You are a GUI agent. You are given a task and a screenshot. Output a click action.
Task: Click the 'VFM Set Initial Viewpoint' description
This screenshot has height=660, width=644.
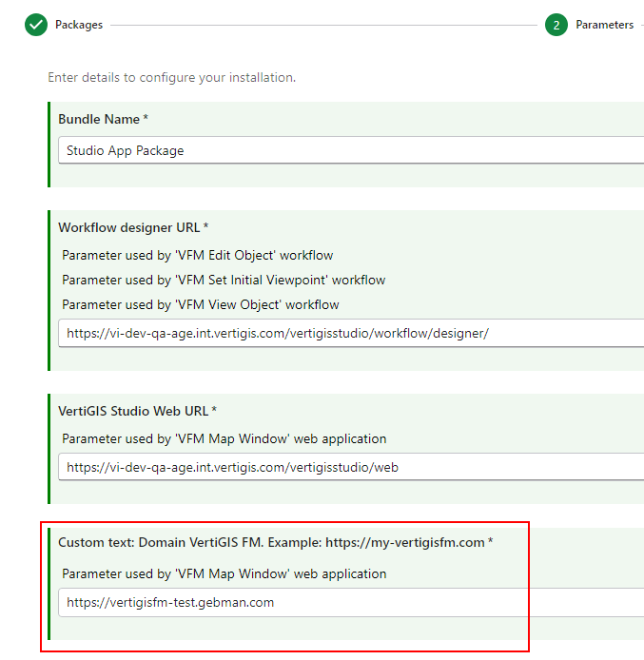coord(224,280)
